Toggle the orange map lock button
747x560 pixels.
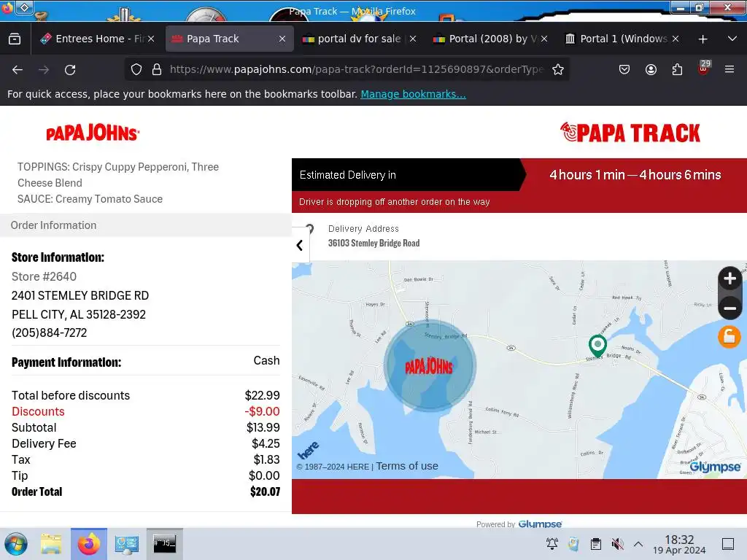(x=729, y=337)
